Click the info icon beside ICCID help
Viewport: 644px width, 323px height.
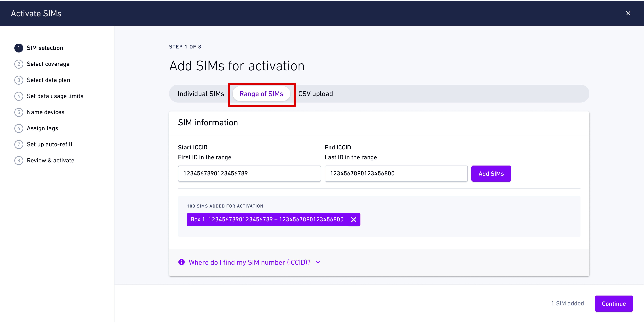click(181, 262)
